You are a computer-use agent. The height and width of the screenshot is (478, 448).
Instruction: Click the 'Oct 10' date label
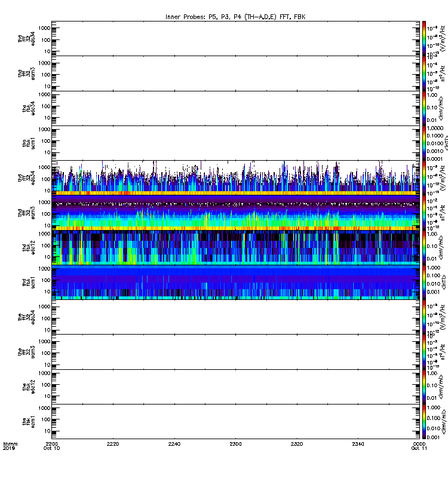coord(52,448)
